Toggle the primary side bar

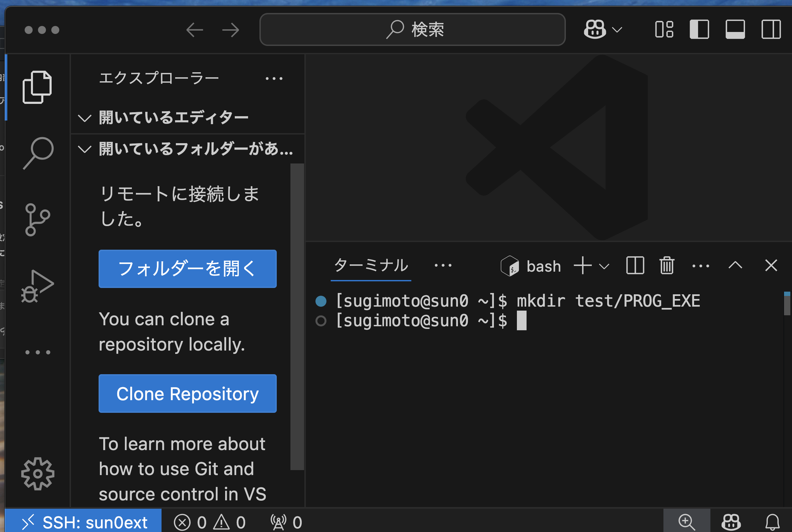tap(699, 30)
